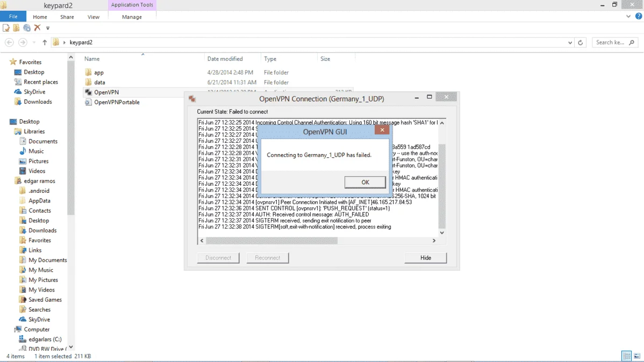Open the address bar history dropdown

click(570, 42)
